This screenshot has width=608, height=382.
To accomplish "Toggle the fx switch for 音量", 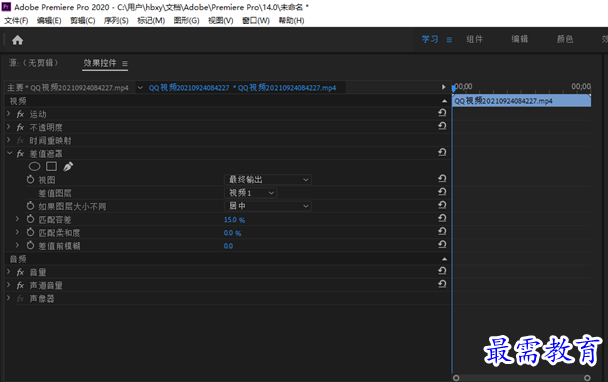I will pyautogui.click(x=21, y=272).
